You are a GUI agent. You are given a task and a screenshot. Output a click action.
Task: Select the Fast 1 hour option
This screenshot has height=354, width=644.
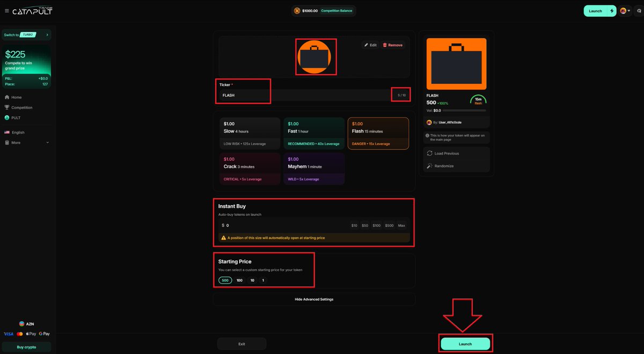(x=314, y=133)
